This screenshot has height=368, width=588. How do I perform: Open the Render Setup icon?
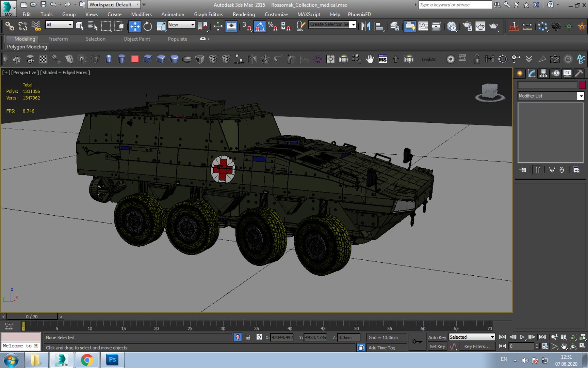(x=467, y=26)
